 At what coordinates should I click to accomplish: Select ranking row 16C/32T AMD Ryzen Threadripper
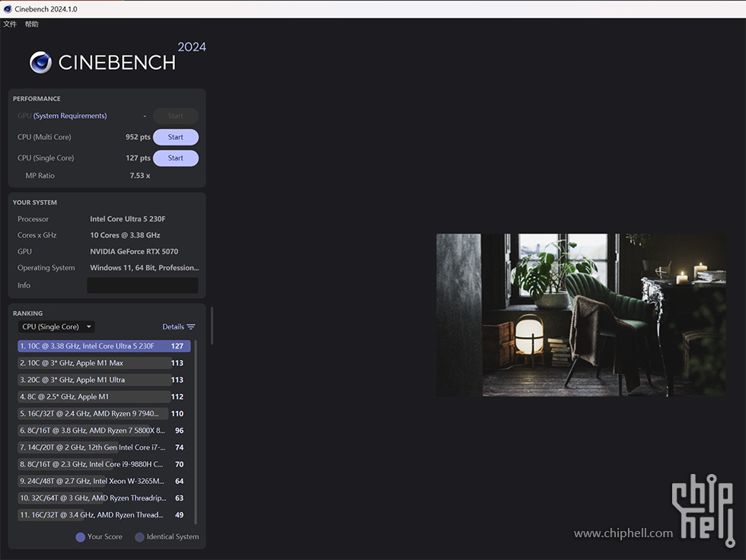(104, 515)
